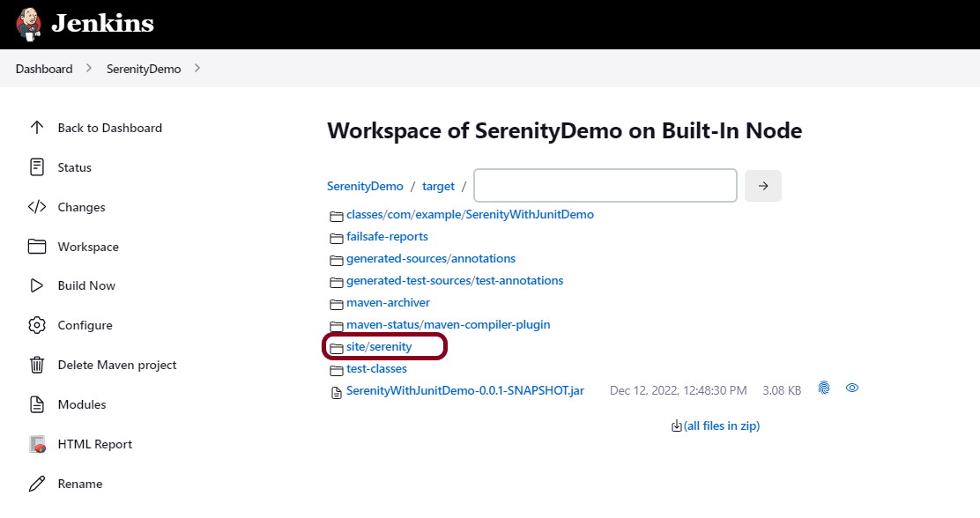Click the Configure gear icon
Image resolution: width=980 pixels, height=518 pixels.
click(37, 325)
